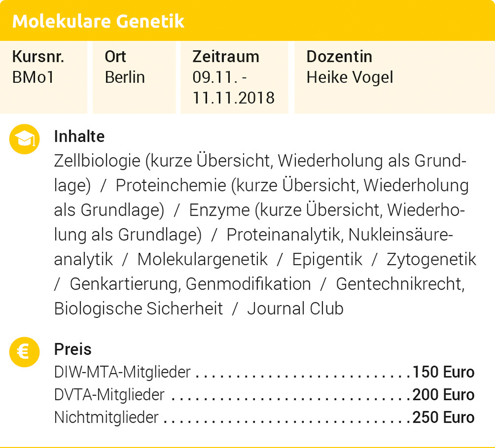Click the 250 Euro price amount
The width and height of the screenshot is (495, 448).
tap(443, 417)
